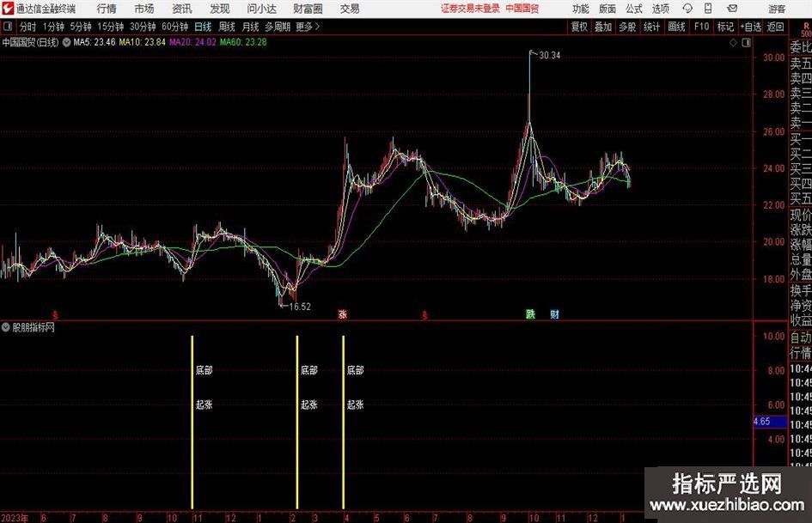Image resolution: width=812 pixels, height=523 pixels.
Task: Click the Tongdaxin red logo icon
Action: pyautogui.click(x=7, y=9)
